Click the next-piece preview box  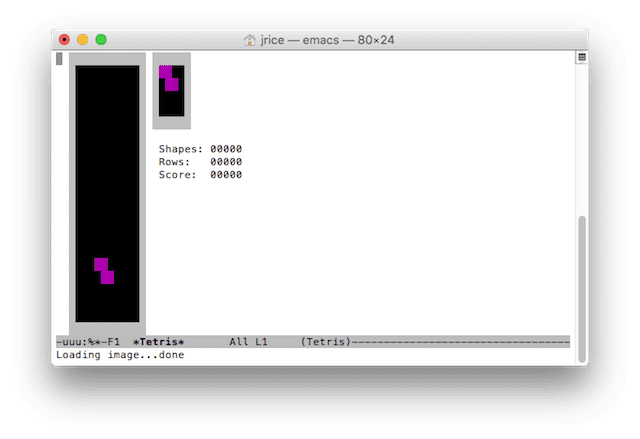pos(171,91)
